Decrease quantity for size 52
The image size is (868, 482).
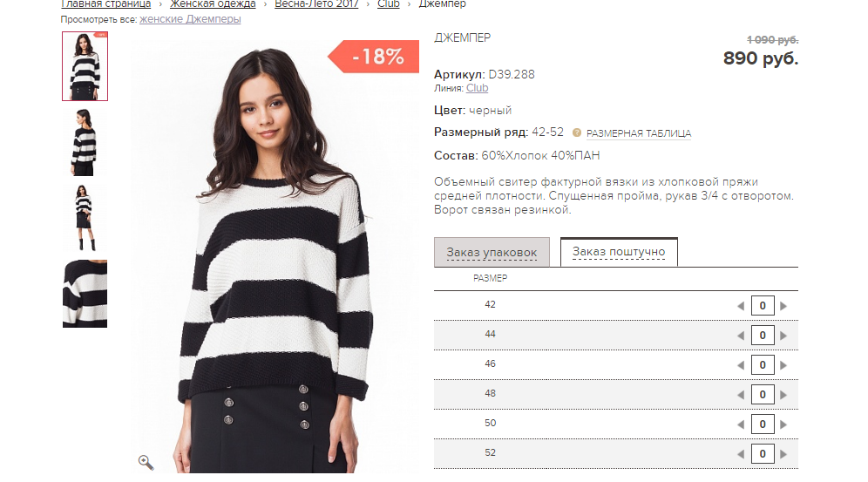[x=741, y=454]
